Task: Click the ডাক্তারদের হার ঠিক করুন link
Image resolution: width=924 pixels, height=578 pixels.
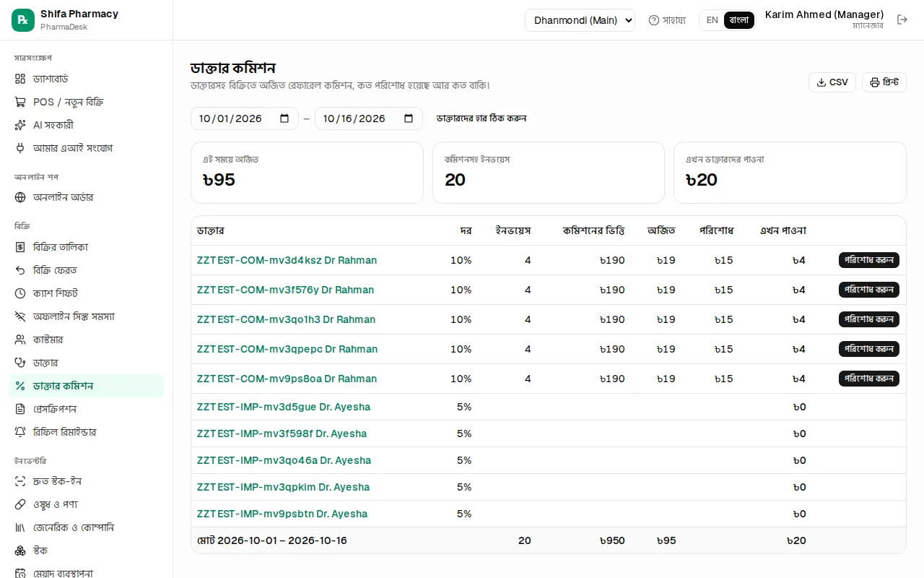Action: click(x=481, y=118)
